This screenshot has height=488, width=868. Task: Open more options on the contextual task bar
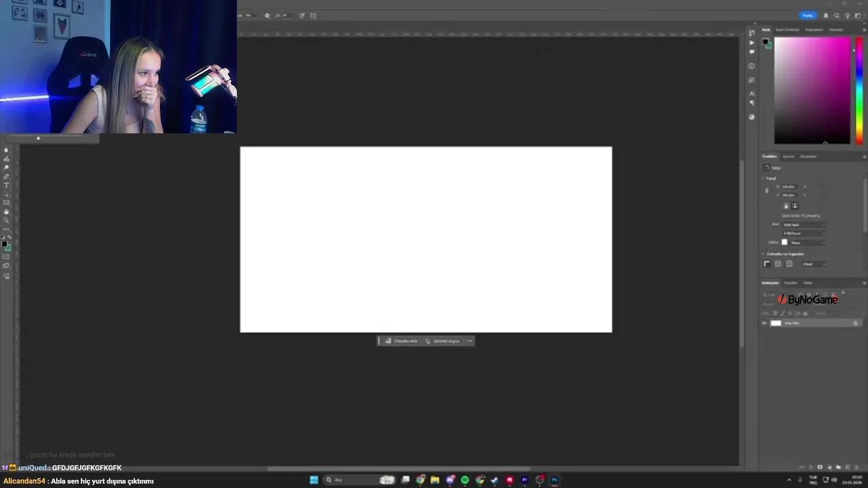(x=469, y=341)
